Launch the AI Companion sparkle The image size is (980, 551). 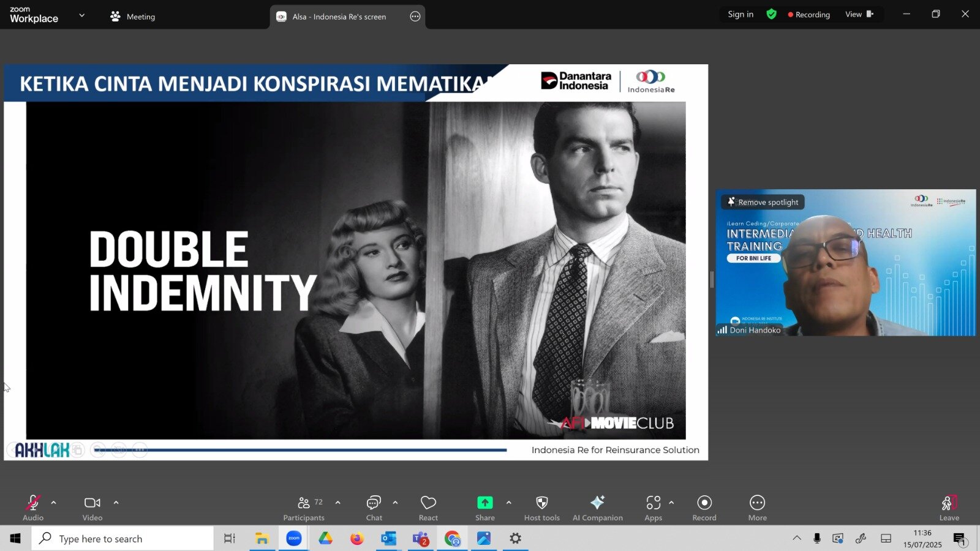(597, 508)
